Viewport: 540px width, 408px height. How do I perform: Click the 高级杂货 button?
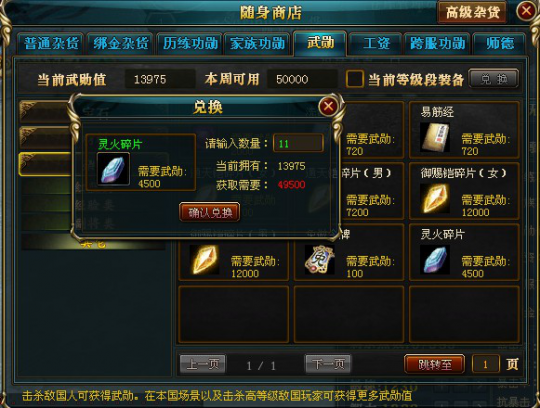[x=472, y=13]
